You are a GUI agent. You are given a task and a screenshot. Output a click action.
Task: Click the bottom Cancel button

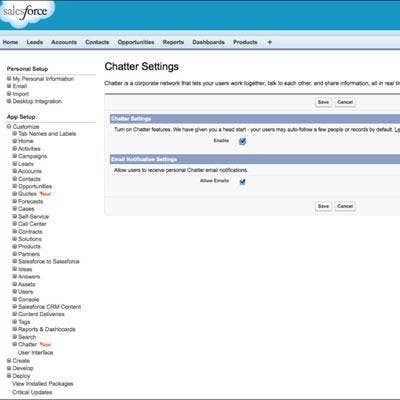click(345, 206)
